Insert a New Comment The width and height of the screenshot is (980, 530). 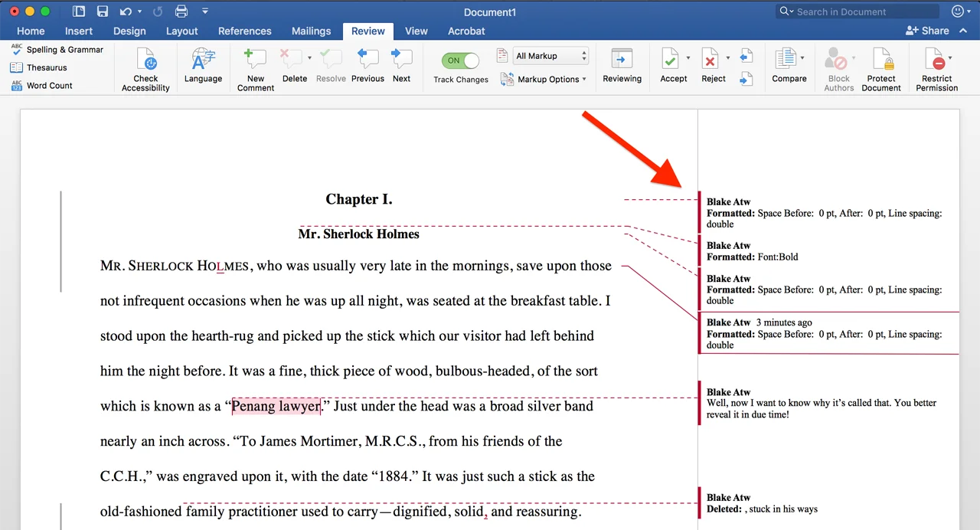[255, 61]
